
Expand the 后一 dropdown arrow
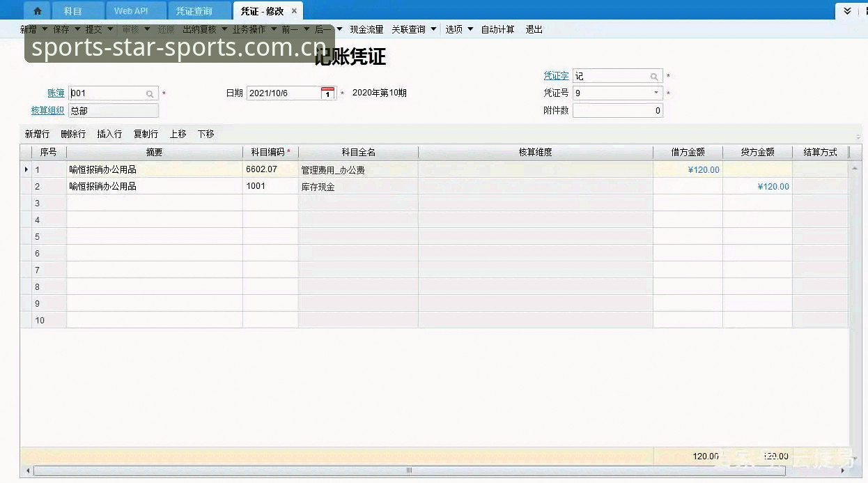click(x=339, y=29)
